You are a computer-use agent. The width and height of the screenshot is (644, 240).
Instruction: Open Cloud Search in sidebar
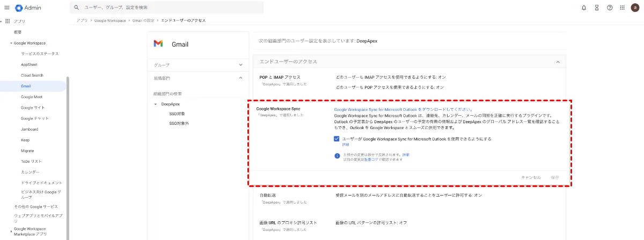tap(32, 75)
